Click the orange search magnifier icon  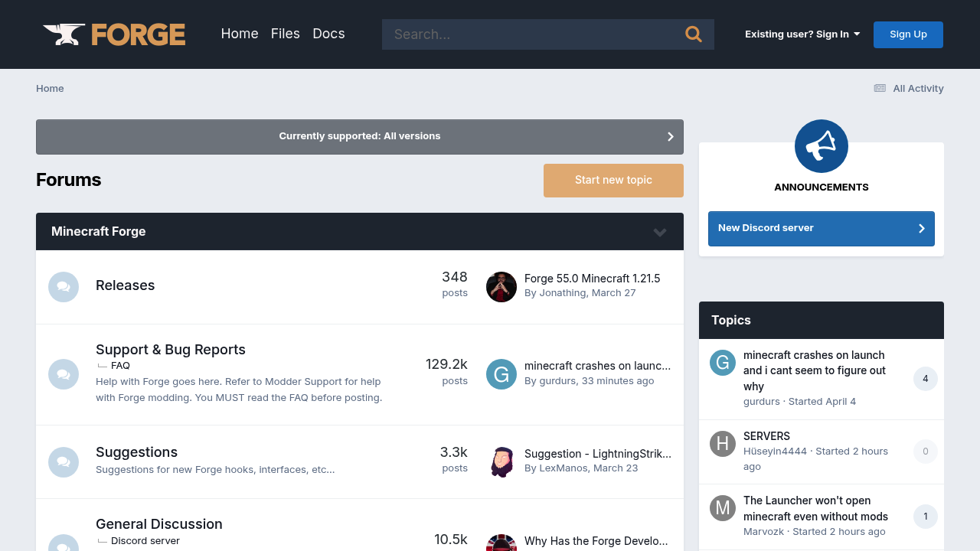694,34
